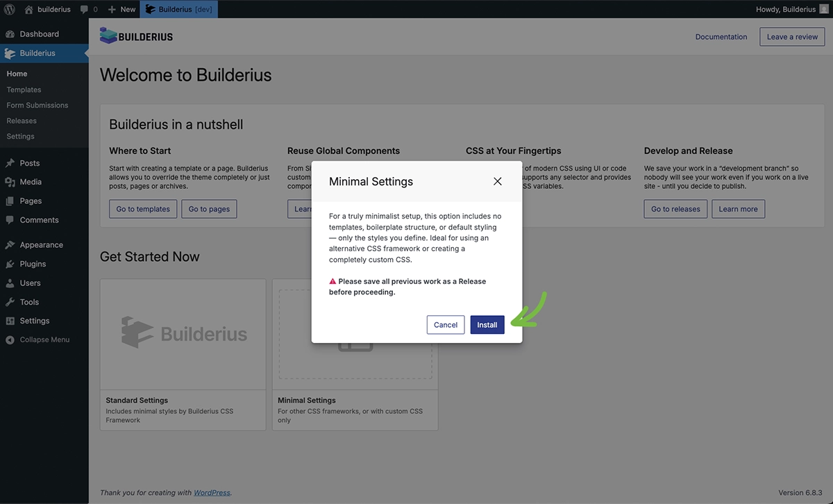Select the Standard Settings thumbnail
833x504 pixels.
coord(182,334)
